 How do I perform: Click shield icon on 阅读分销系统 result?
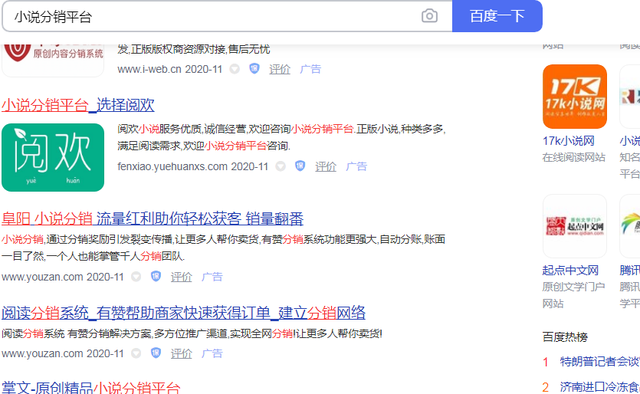[156, 353]
